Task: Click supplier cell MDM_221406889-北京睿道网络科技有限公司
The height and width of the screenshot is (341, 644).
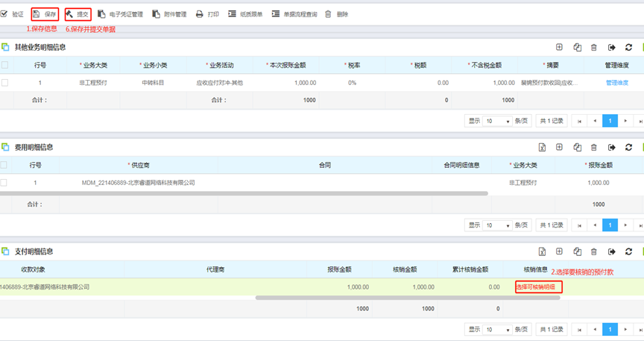Action: pos(139,183)
